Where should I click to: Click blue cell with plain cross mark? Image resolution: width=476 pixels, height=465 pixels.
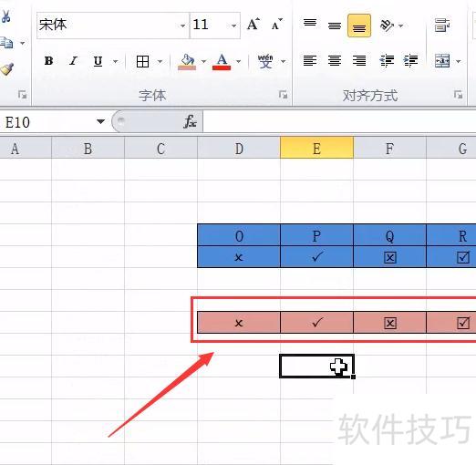[x=239, y=257]
